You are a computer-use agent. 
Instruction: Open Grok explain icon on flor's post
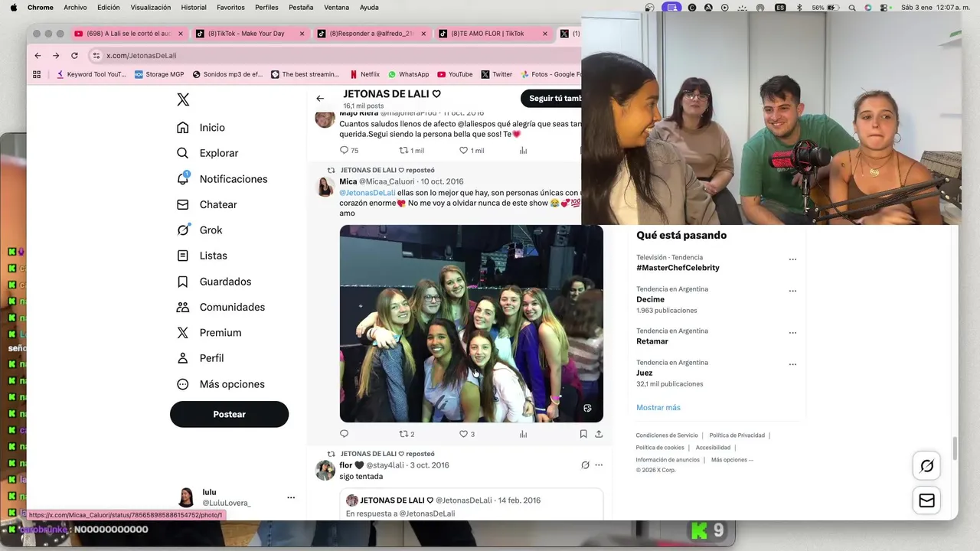pyautogui.click(x=585, y=465)
